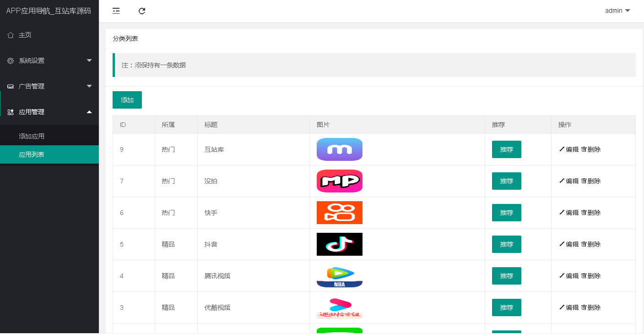Open the 应用管理 menu label
This screenshot has height=335, width=644.
point(32,112)
